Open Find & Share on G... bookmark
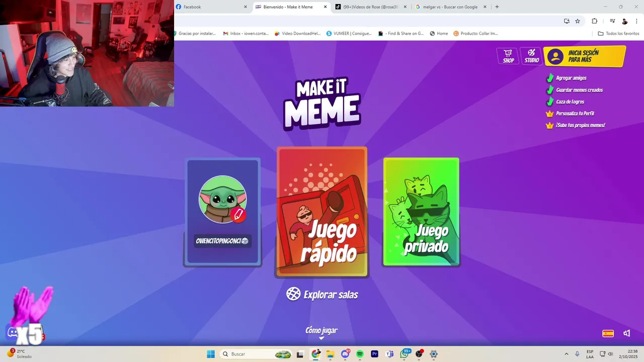This screenshot has width=644, height=362. click(x=401, y=34)
